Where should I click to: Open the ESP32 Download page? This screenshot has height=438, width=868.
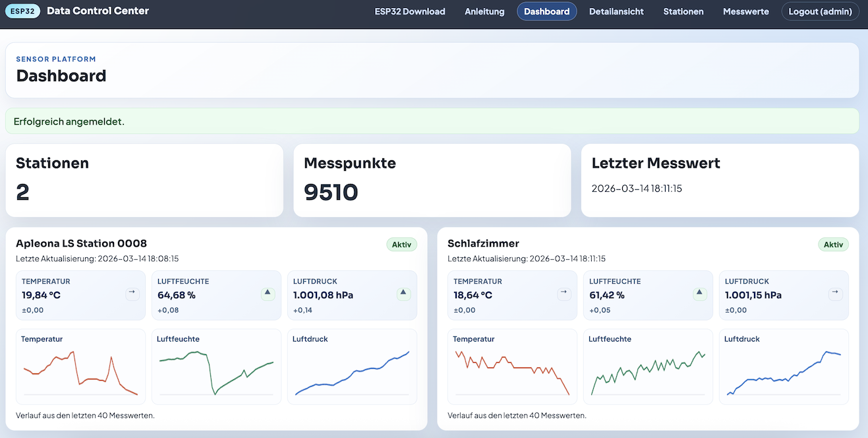point(409,11)
